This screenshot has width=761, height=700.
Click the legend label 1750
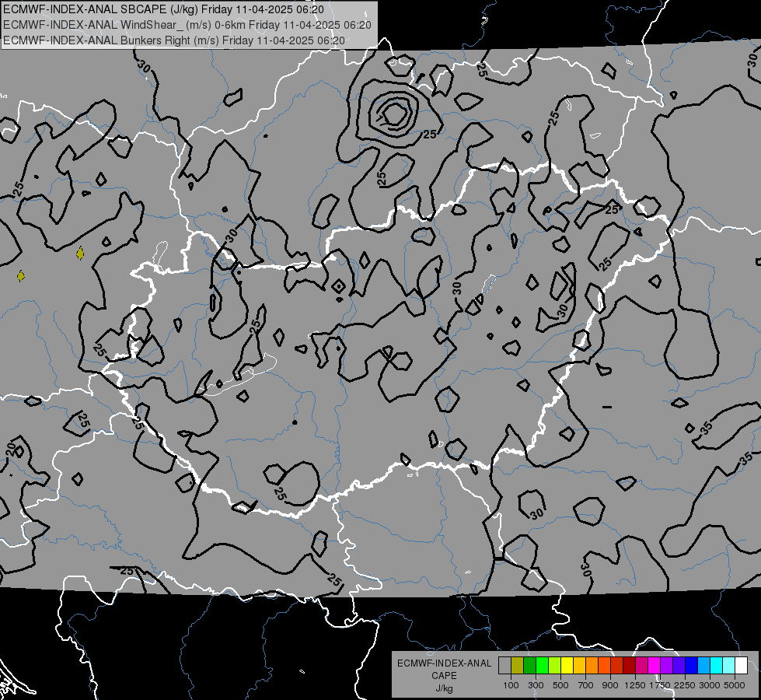tap(660, 685)
